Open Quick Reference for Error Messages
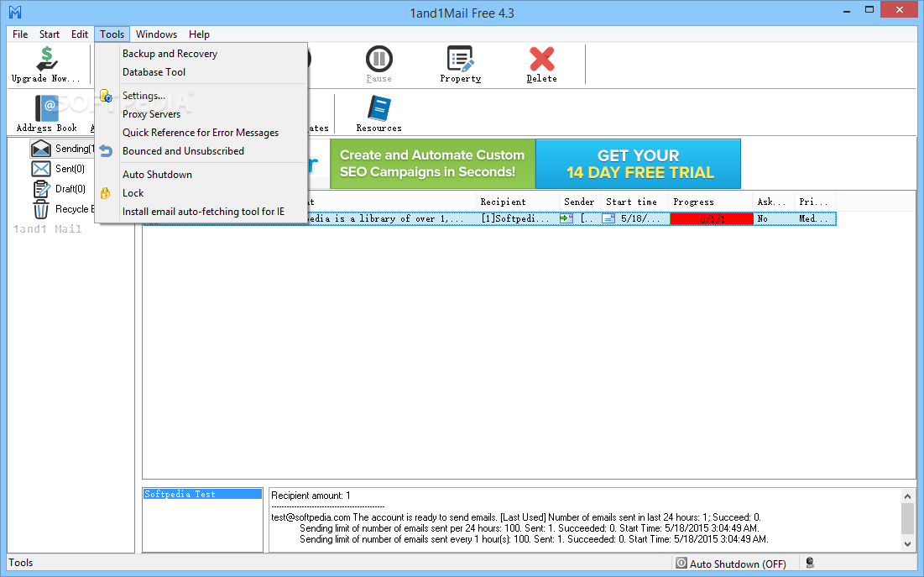 point(201,133)
